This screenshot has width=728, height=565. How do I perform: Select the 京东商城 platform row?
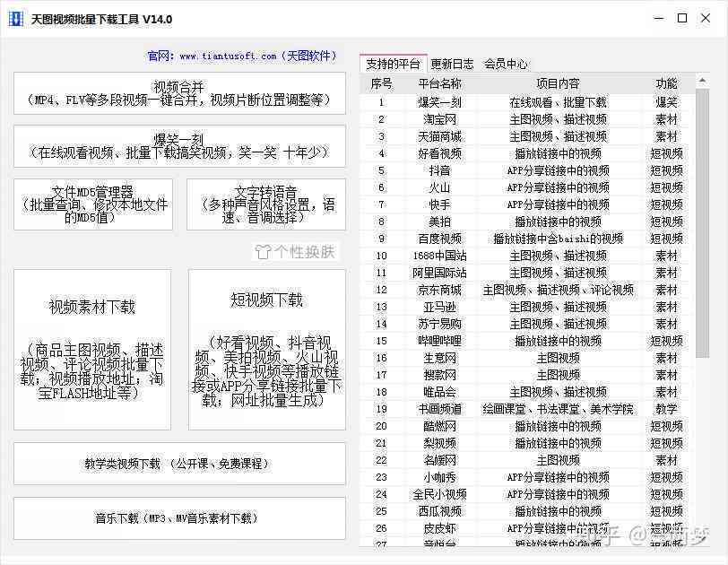pos(527,290)
